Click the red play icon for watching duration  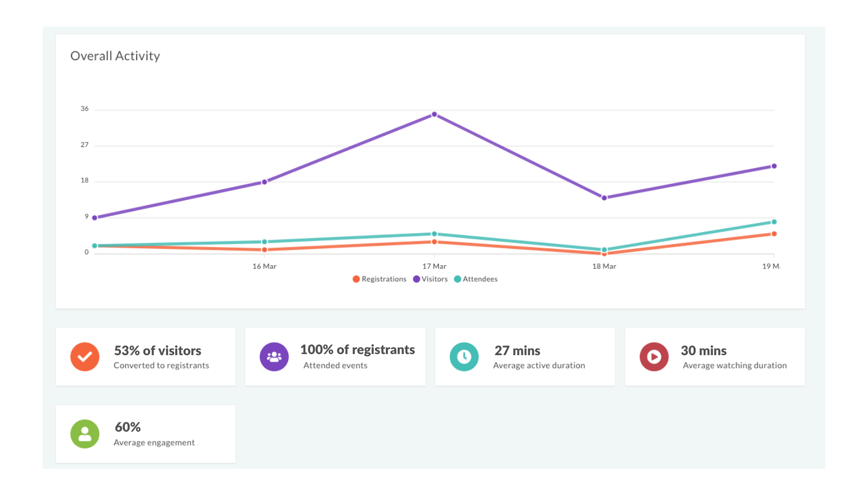[653, 357]
